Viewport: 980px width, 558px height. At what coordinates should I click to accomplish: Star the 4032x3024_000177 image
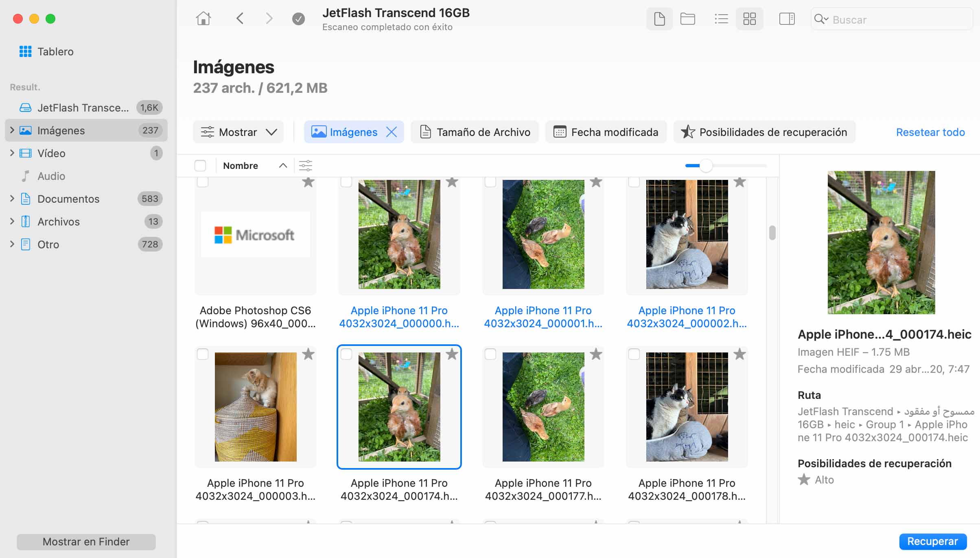pyautogui.click(x=596, y=354)
